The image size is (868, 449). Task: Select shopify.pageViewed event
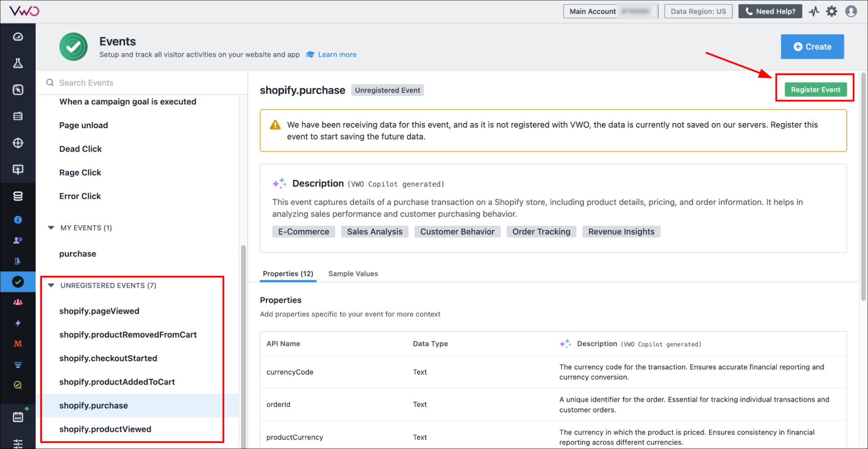click(x=99, y=311)
